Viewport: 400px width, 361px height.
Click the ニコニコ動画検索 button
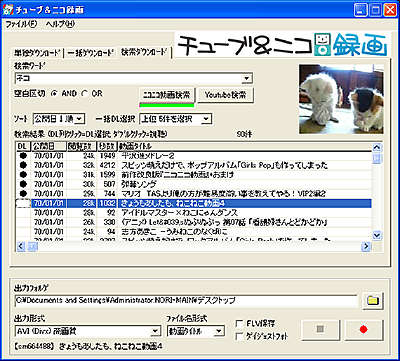click(x=166, y=95)
